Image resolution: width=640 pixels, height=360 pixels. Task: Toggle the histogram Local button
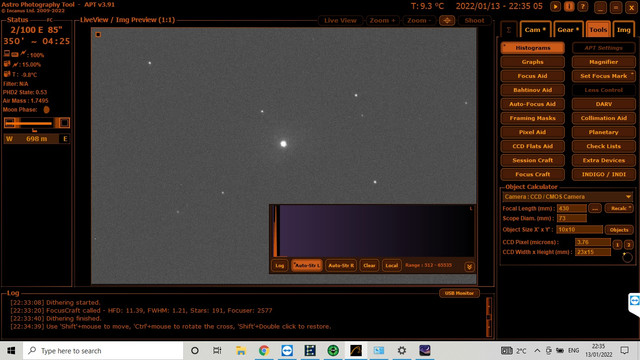[x=391, y=266]
